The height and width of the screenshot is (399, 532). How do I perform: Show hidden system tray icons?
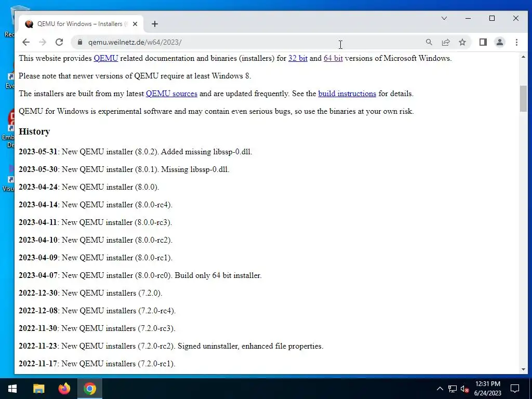pyautogui.click(x=440, y=389)
